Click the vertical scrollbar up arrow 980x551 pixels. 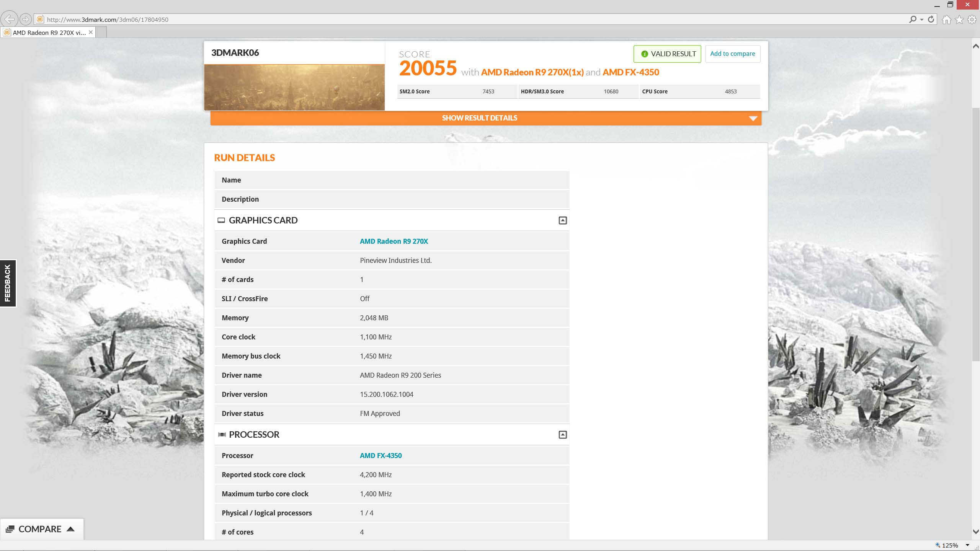[x=976, y=46]
